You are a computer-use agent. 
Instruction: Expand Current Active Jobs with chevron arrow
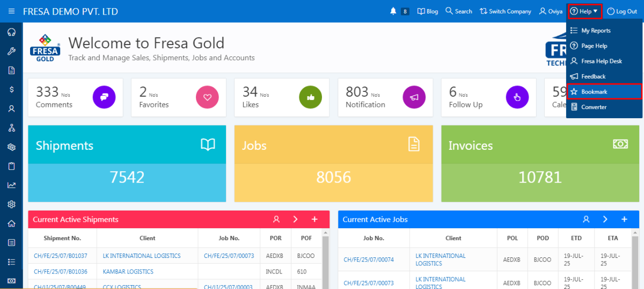tap(605, 219)
